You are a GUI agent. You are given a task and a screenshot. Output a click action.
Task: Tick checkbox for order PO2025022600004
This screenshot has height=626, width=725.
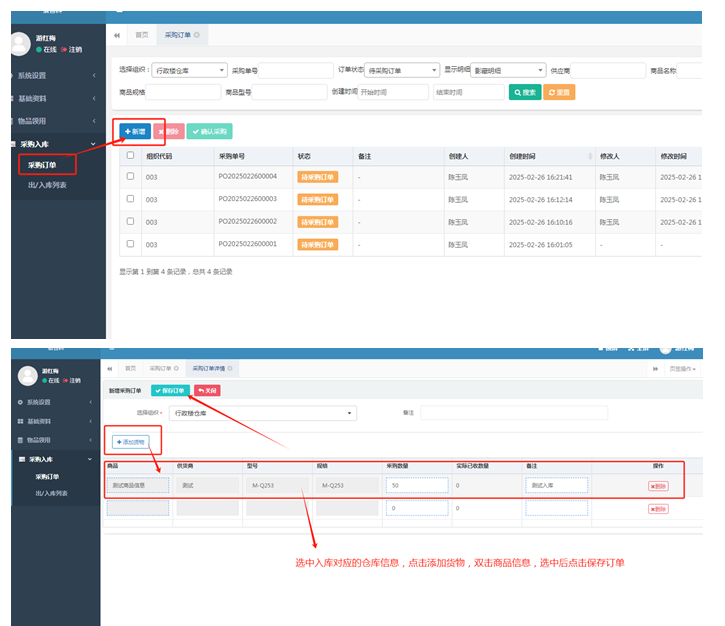pyautogui.click(x=130, y=176)
